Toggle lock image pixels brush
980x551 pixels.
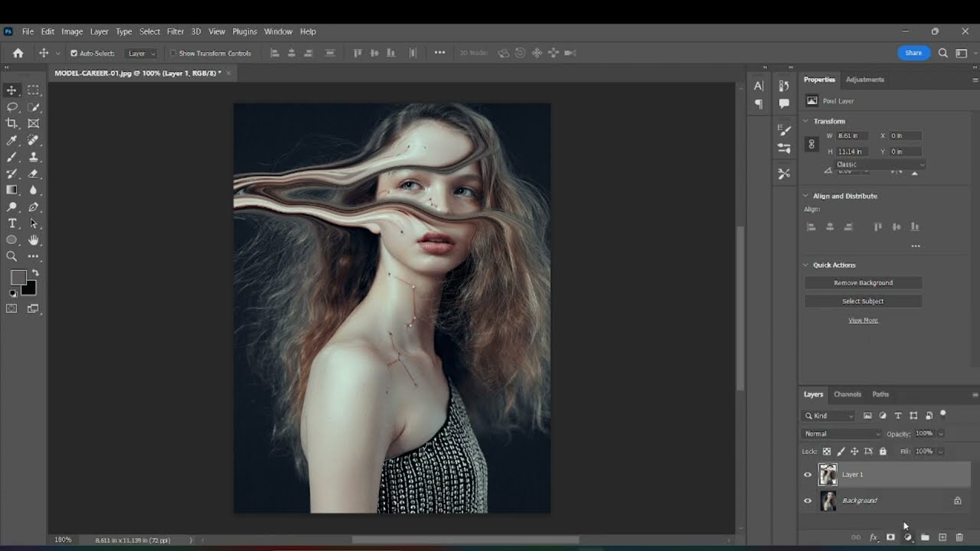pyautogui.click(x=841, y=452)
